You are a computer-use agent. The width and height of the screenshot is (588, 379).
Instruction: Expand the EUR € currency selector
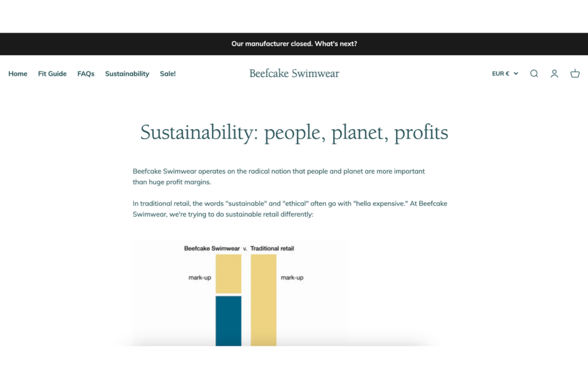click(505, 74)
